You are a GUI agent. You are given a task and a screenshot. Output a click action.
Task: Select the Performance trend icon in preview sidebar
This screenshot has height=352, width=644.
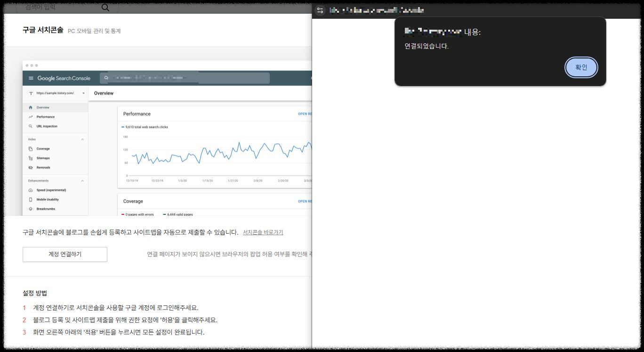coord(31,117)
